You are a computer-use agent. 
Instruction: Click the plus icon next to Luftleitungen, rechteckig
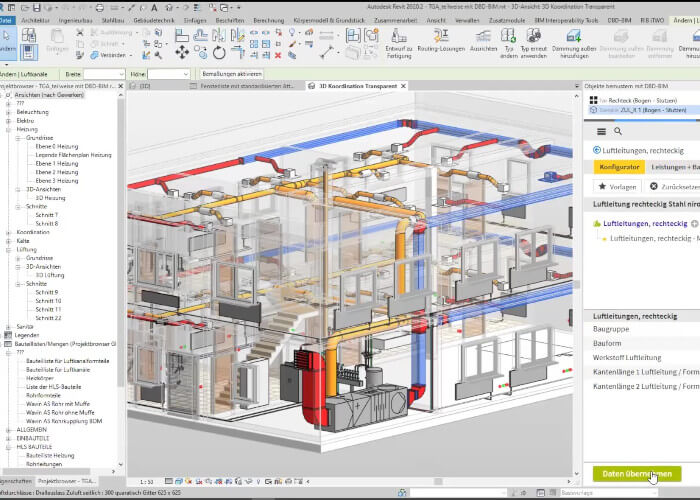pyautogui.click(x=695, y=224)
